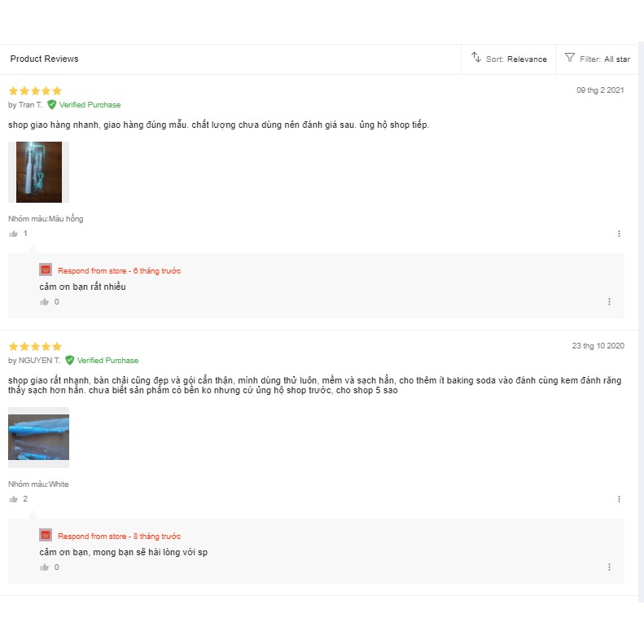Image resolution: width=644 pixels, height=644 pixels.
Task: Click the five-star rating on Tran T.'s review
Action: [35, 91]
